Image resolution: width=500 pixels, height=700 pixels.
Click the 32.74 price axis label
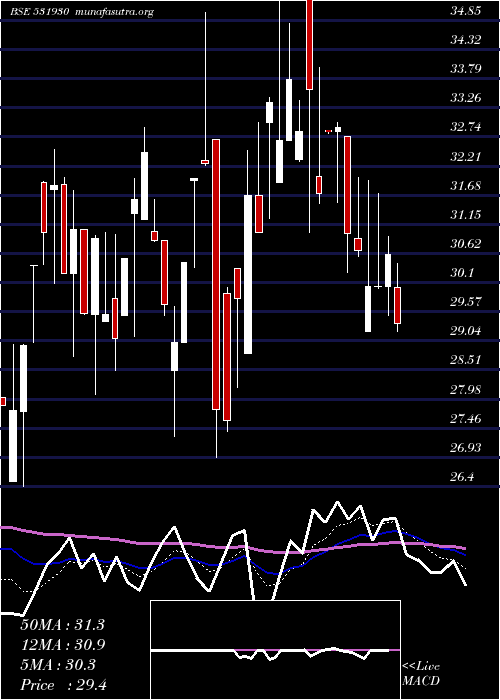[x=466, y=127]
